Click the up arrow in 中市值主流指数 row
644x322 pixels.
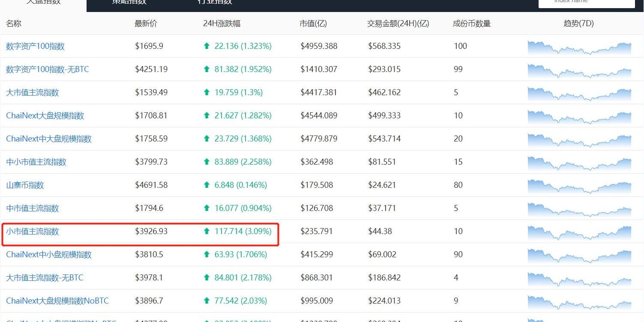(207, 208)
